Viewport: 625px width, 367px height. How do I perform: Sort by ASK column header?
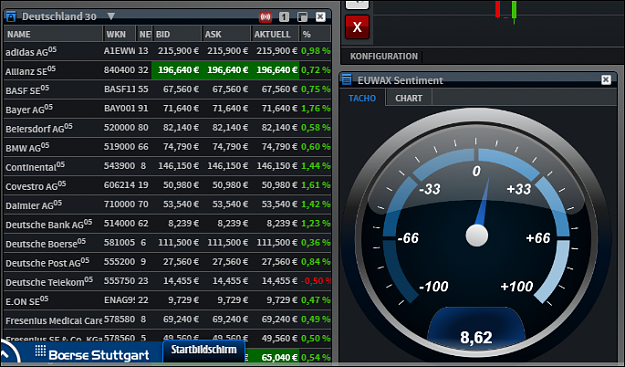click(x=226, y=34)
